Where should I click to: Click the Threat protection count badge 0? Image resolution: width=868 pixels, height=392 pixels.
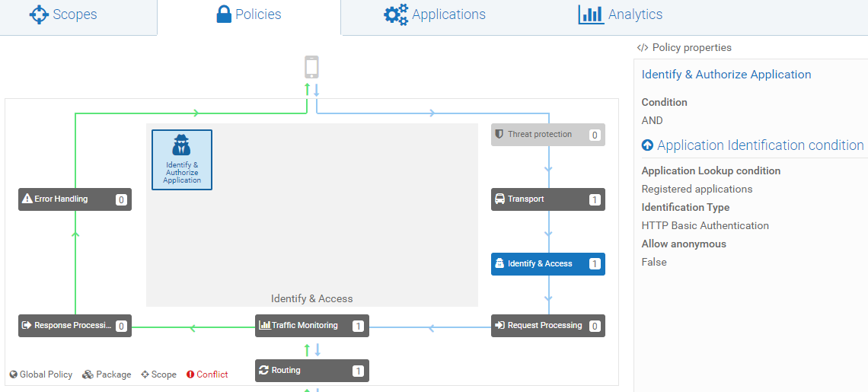coord(595,135)
